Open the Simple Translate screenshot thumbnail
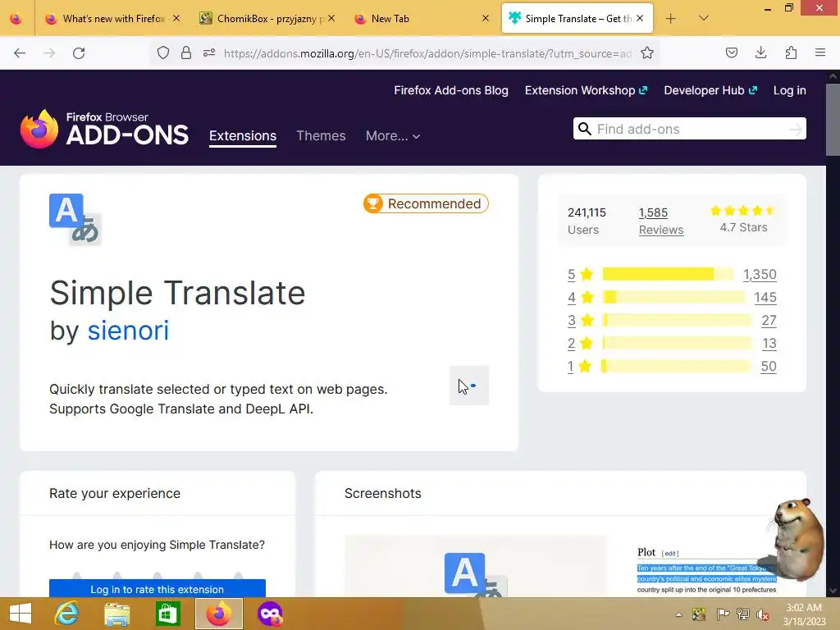Screen dimensions: 840x630 (x=476, y=566)
